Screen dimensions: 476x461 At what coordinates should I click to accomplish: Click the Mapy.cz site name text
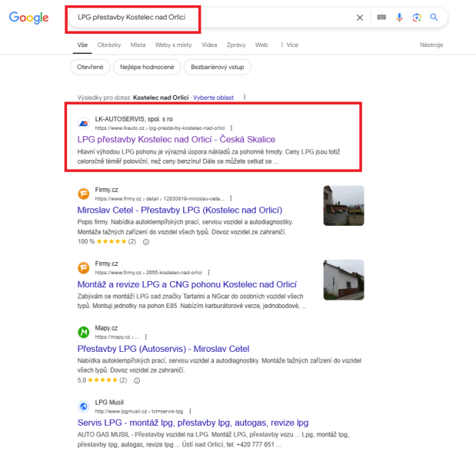[106, 328]
